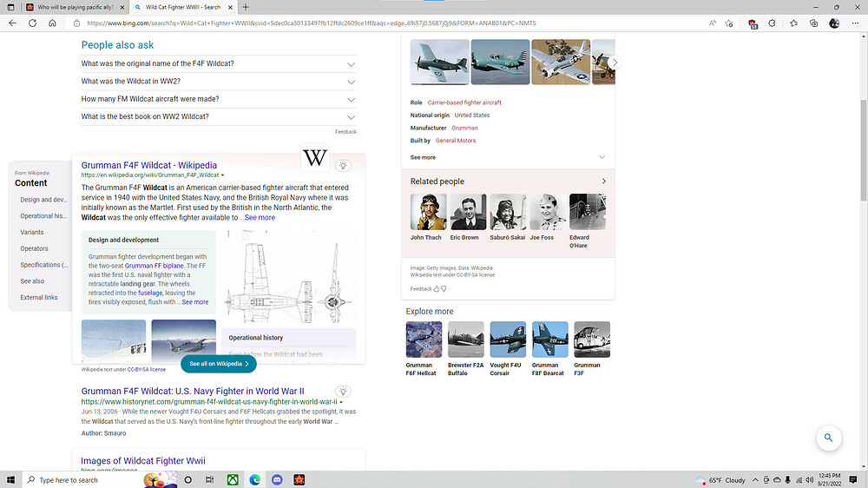Close the "Who will be playing pacific ally" tab

pyautogui.click(x=122, y=7)
